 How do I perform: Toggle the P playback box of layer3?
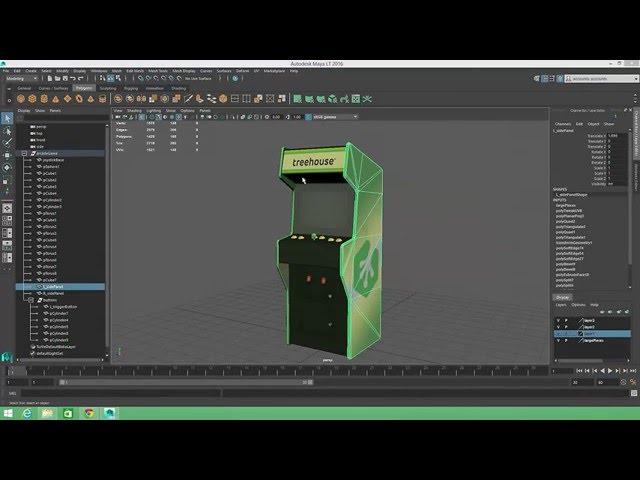pos(566,321)
